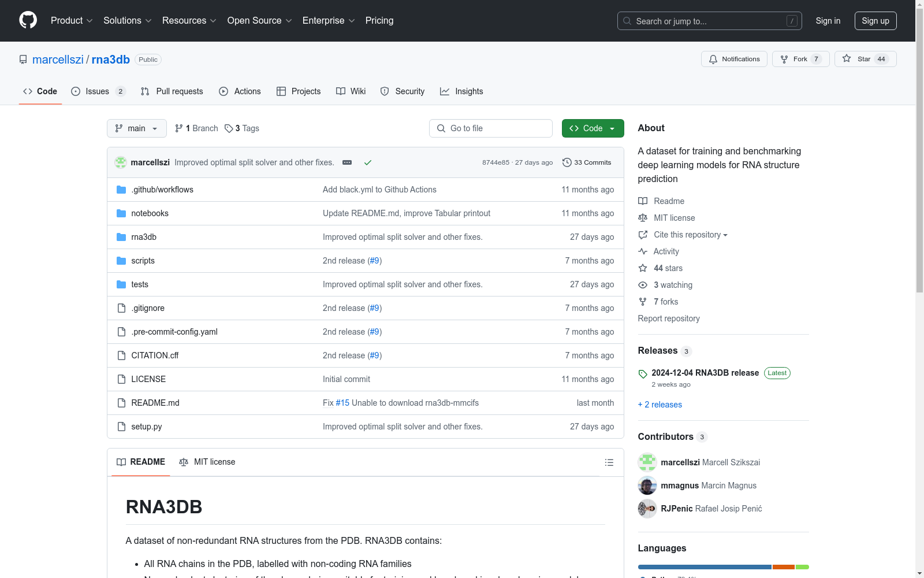The image size is (924, 578).
Task: Open the 3 Tags link
Action: click(x=242, y=128)
